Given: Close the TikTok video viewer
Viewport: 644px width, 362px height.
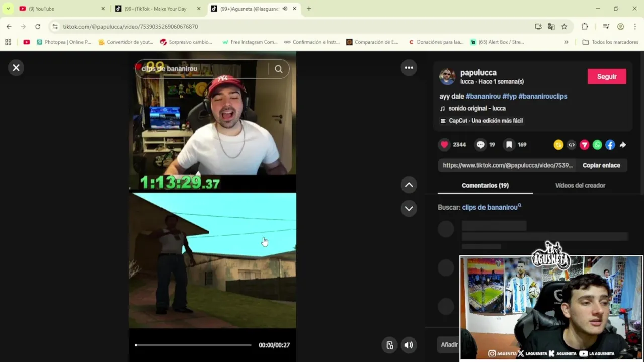Looking at the screenshot, I should pyautogui.click(x=16, y=68).
